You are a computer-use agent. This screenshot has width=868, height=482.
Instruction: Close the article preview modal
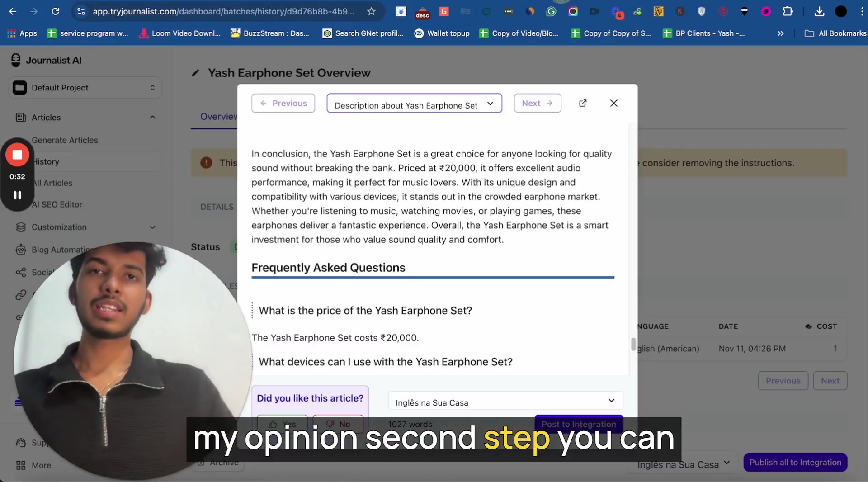(613, 103)
